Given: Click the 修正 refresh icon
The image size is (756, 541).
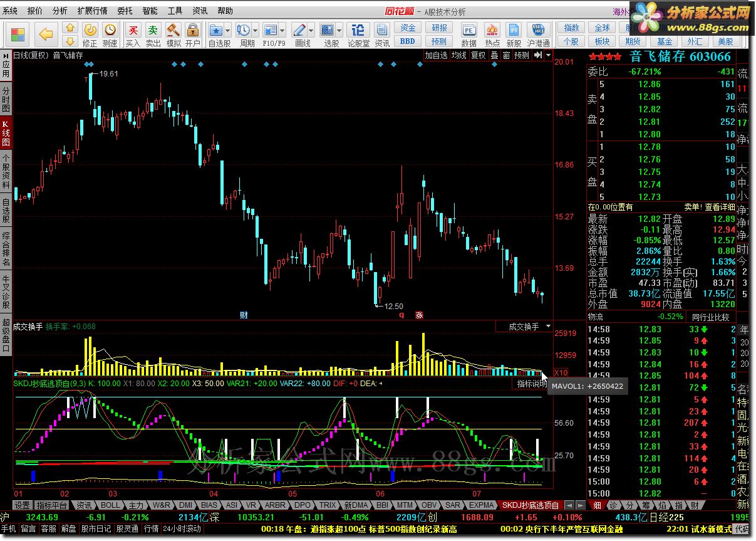Looking at the screenshot, I should (90, 29).
